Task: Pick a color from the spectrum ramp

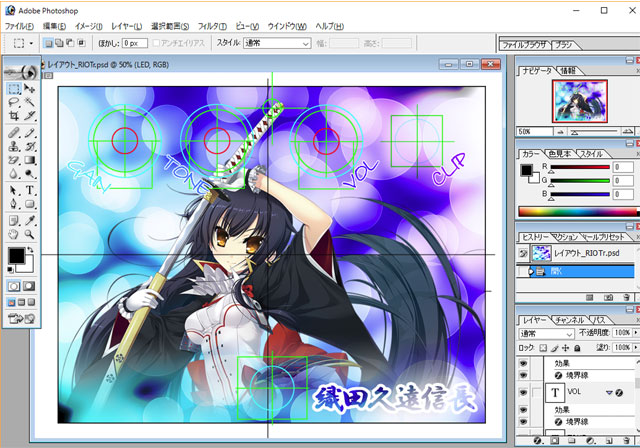Action: (577, 211)
